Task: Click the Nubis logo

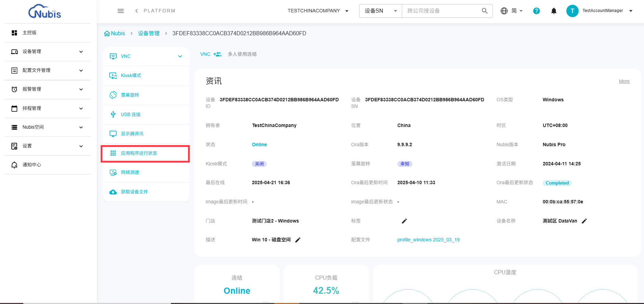Action: pos(44,11)
